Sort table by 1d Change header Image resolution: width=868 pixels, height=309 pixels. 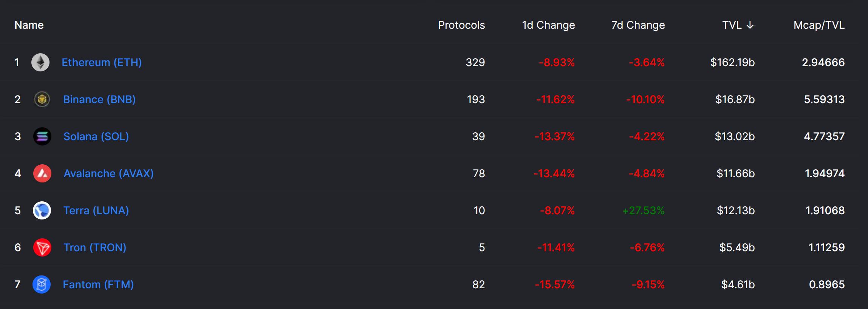point(548,25)
